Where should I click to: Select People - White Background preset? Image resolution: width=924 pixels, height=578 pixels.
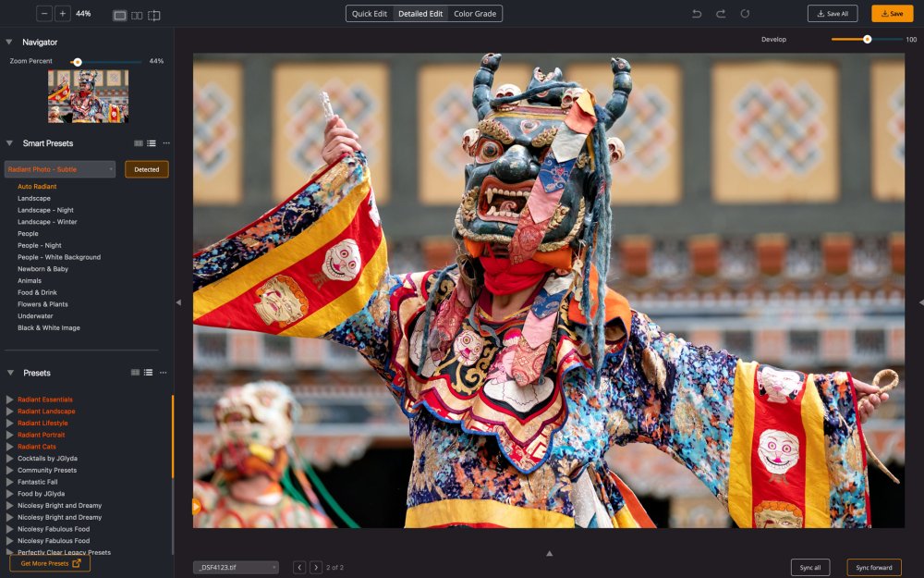pos(59,257)
